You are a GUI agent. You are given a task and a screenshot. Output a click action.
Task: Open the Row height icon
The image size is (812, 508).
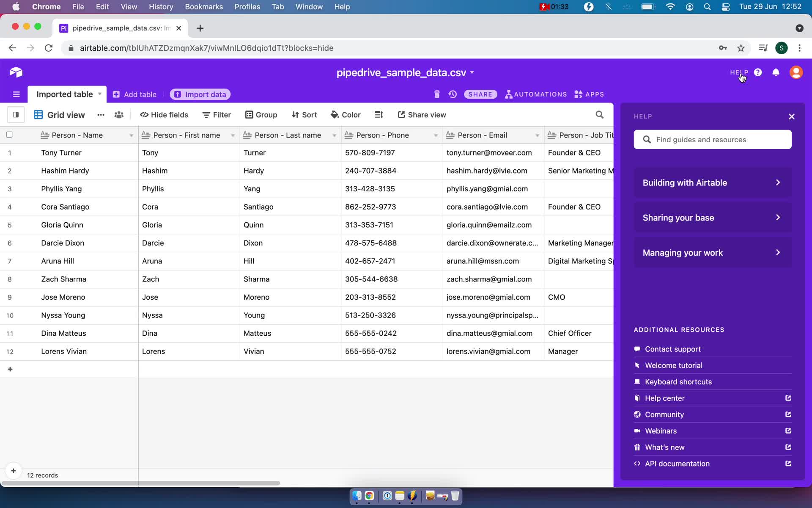tap(379, 115)
